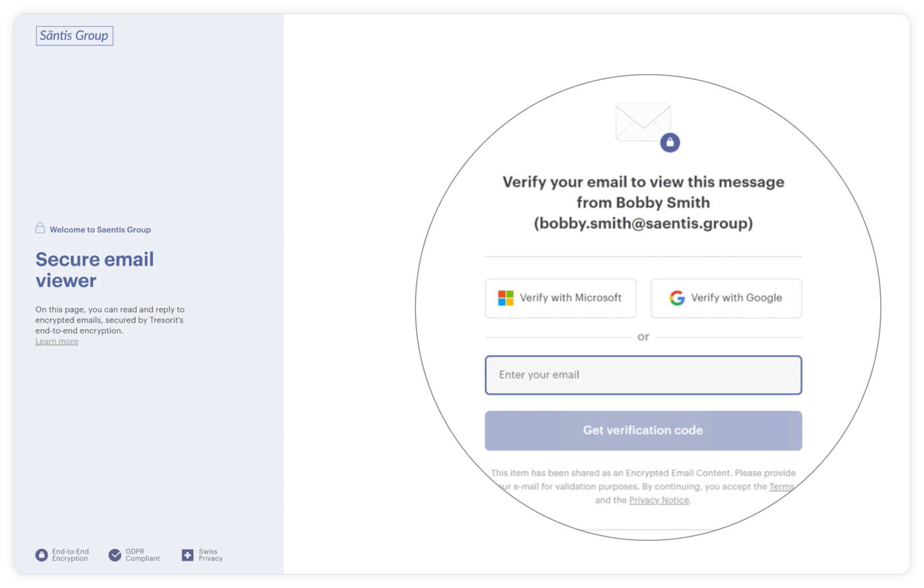Click the encrypted emails description paragraph
The image size is (924, 588).
coord(110,320)
